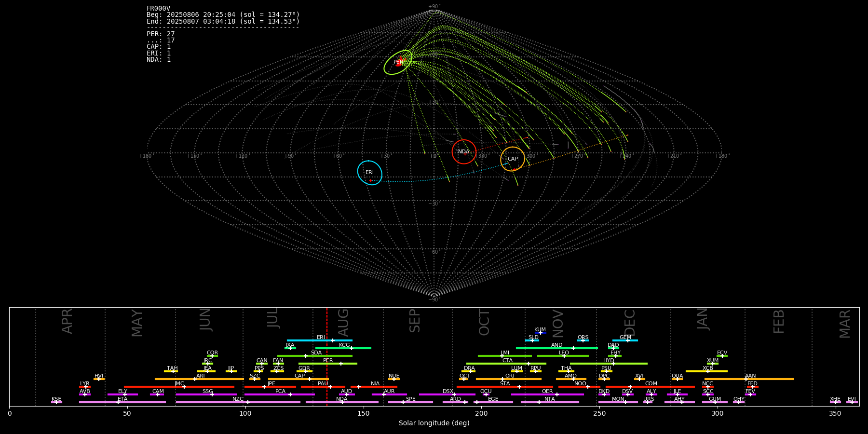
Task: Click the NTA shower bar label
Action: pos(550,399)
